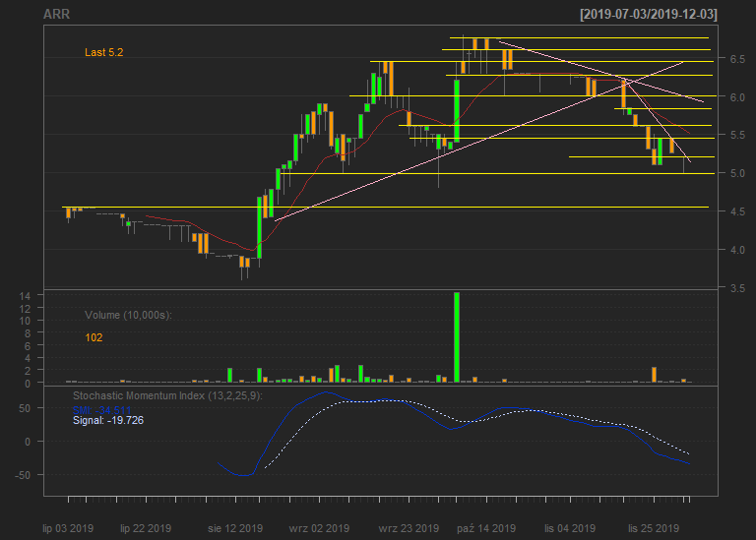Click the 4.0 price axis label
This screenshot has height=540, width=756.
pos(737,250)
